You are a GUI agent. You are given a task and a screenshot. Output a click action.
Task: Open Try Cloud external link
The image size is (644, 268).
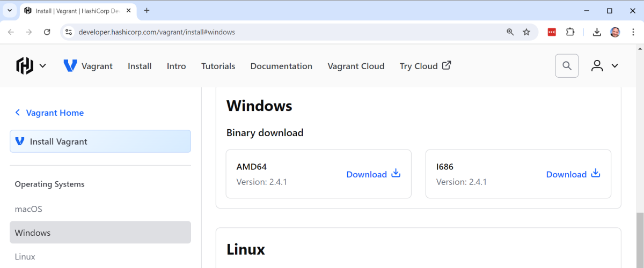pos(426,66)
